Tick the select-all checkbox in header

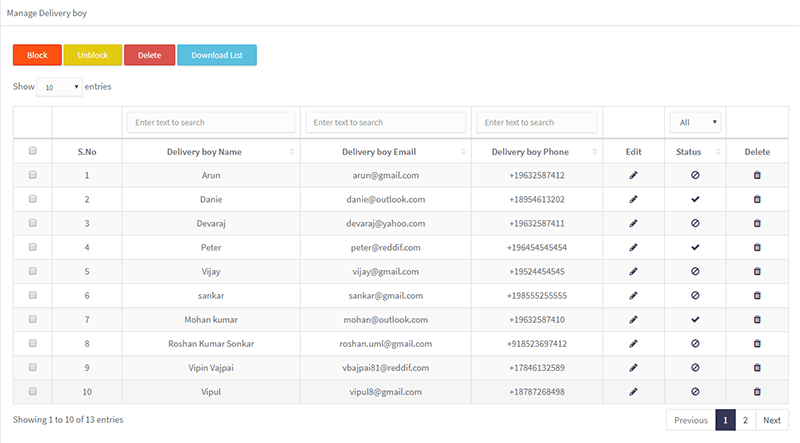[x=33, y=151]
